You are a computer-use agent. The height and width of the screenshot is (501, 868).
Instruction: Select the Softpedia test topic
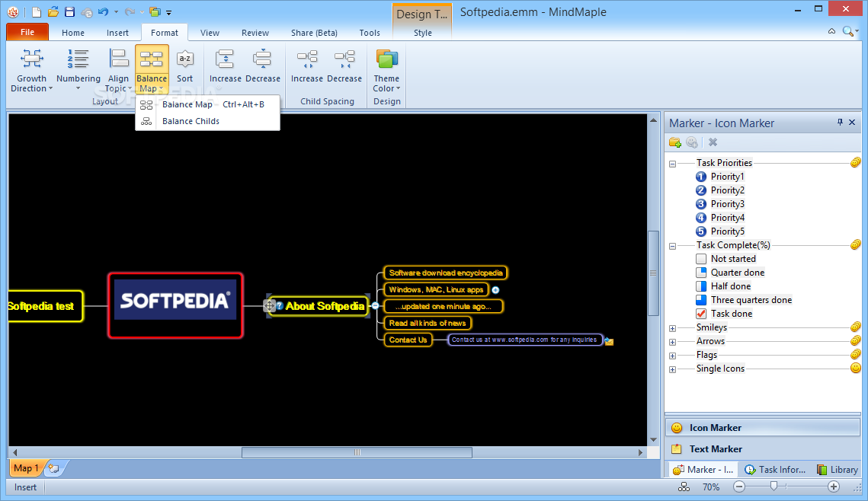point(46,306)
